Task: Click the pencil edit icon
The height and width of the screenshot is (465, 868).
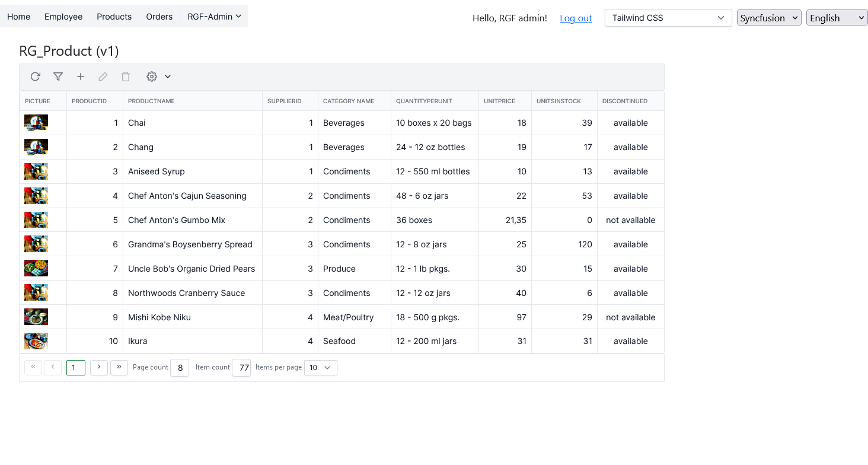Action: click(103, 77)
